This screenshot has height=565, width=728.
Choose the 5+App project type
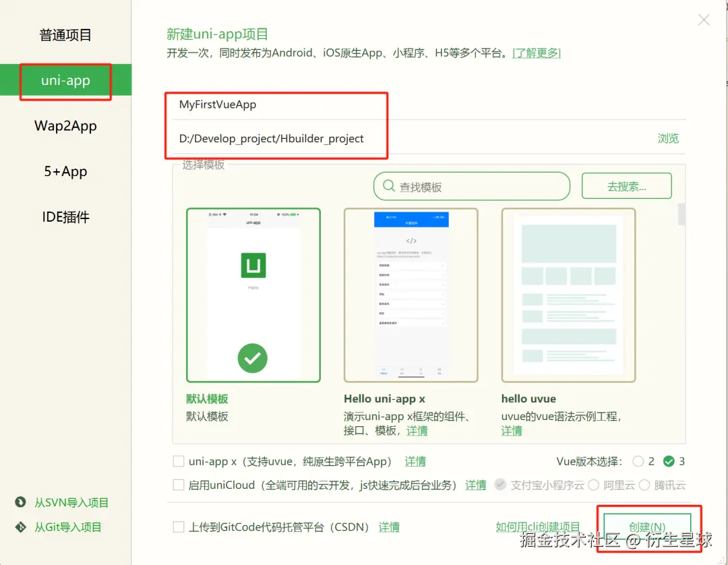click(65, 171)
